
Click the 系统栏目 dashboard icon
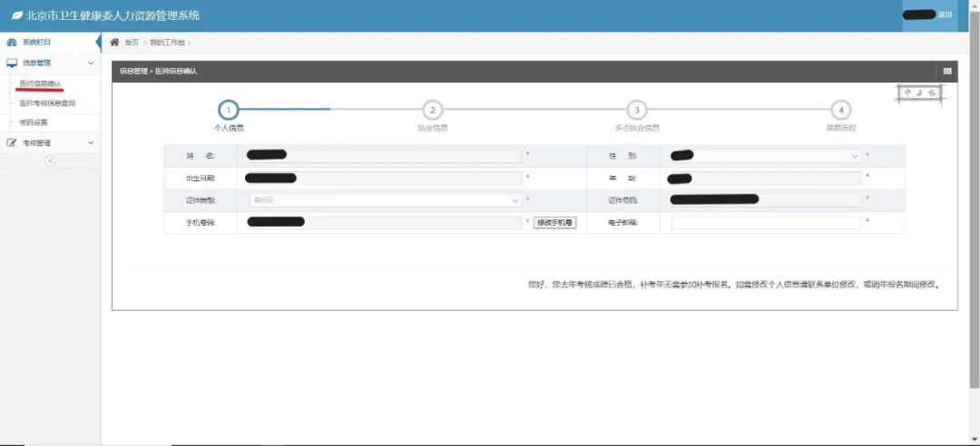pos(11,42)
